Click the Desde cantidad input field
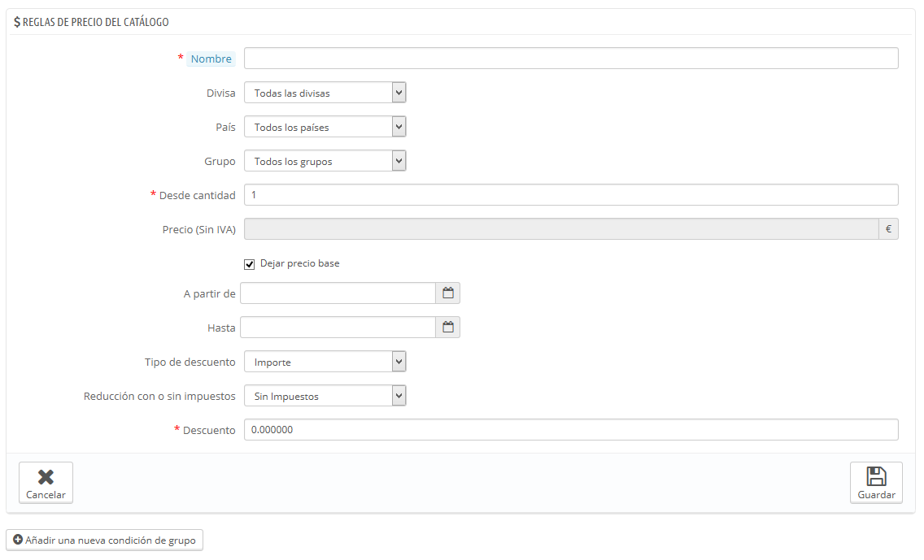924x560 pixels. (571, 195)
